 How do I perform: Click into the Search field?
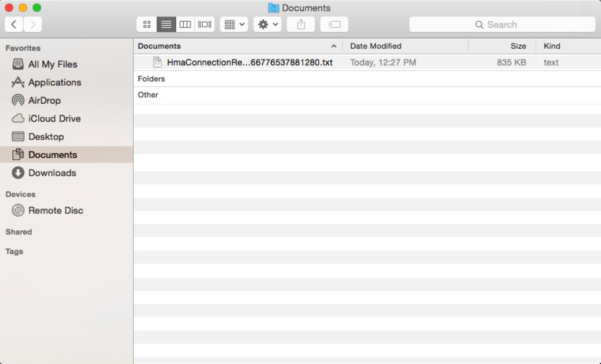coord(502,25)
